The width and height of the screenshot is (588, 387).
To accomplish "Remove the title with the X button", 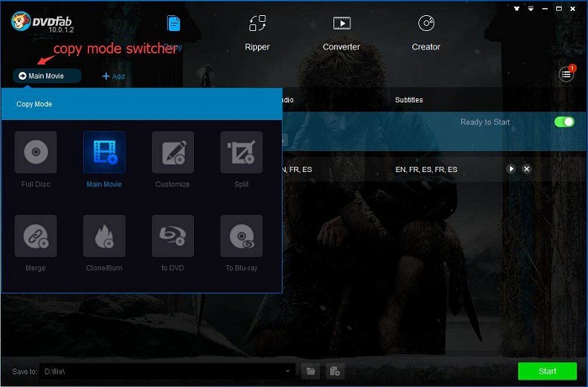I will coord(527,169).
